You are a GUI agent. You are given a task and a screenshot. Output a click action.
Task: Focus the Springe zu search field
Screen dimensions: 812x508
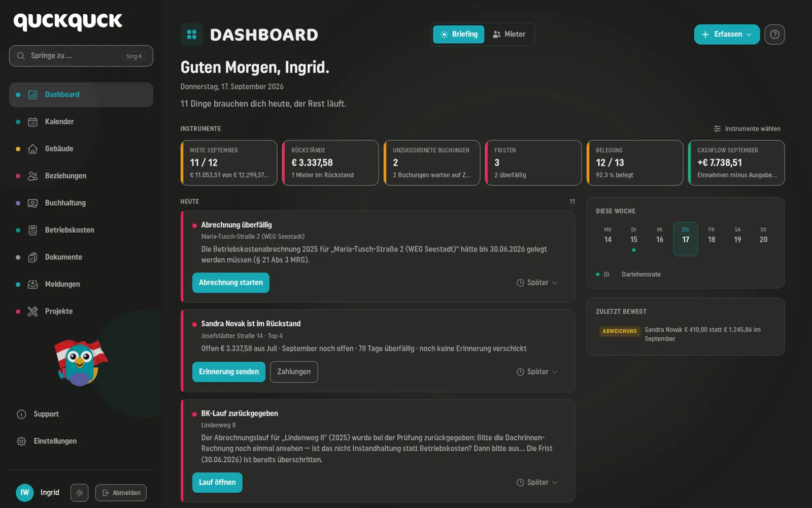[x=81, y=56]
